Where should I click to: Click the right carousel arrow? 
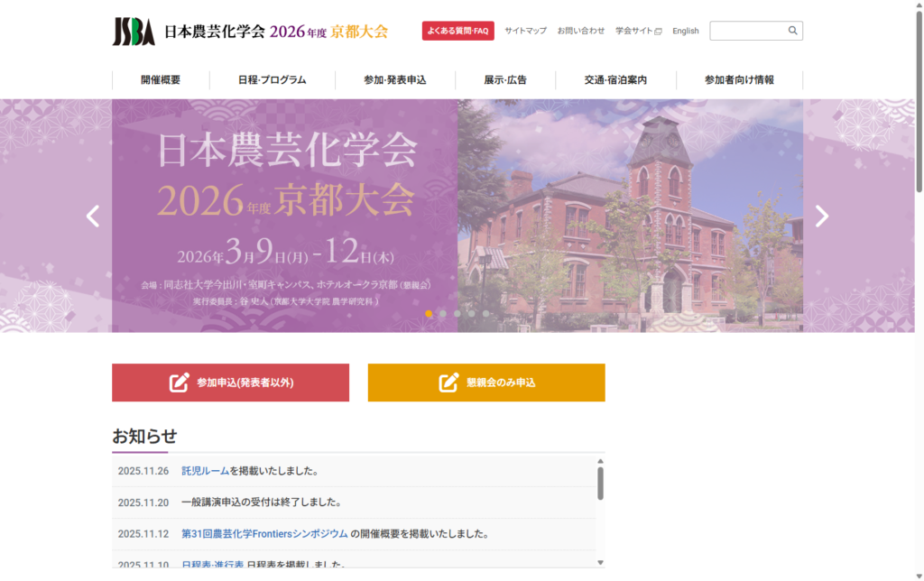[822, 217]
